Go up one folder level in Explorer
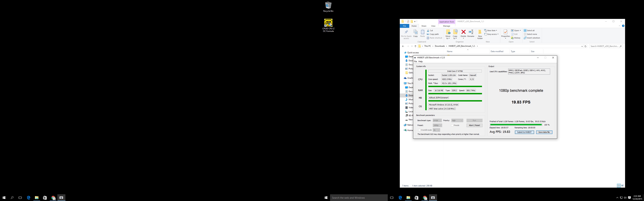Screen dimensions: 644x201 click(416, 46)
